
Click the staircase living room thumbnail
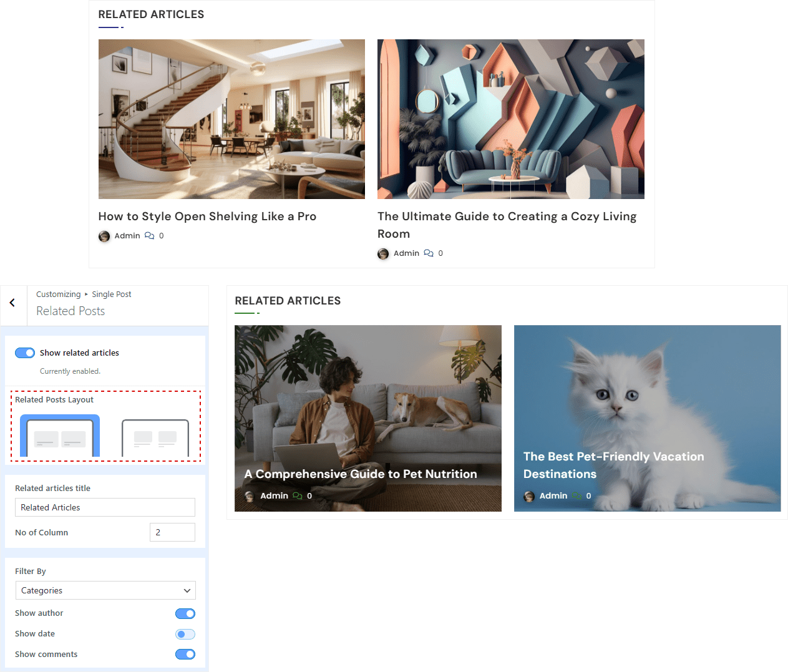(231, 119)
